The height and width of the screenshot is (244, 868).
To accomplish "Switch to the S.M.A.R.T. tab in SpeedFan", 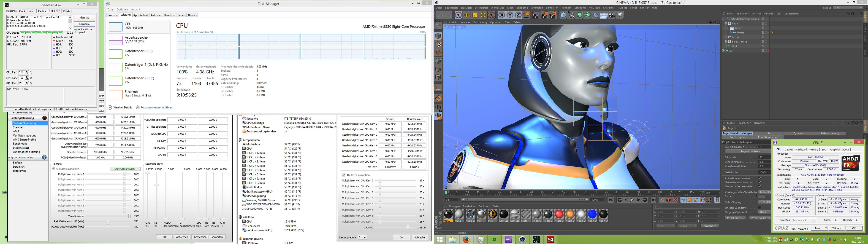I will pyautogui.click(x=54, y=11).
